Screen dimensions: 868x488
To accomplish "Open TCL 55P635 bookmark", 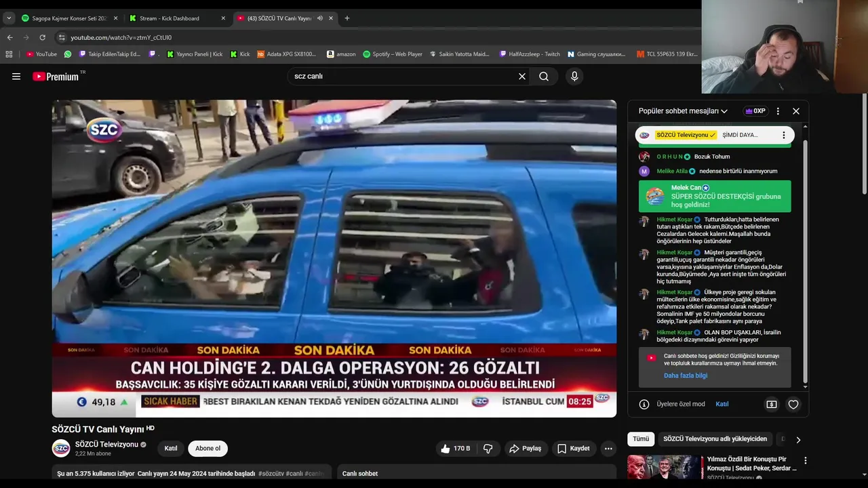I will pyautogui.click(x=667, y=54).
